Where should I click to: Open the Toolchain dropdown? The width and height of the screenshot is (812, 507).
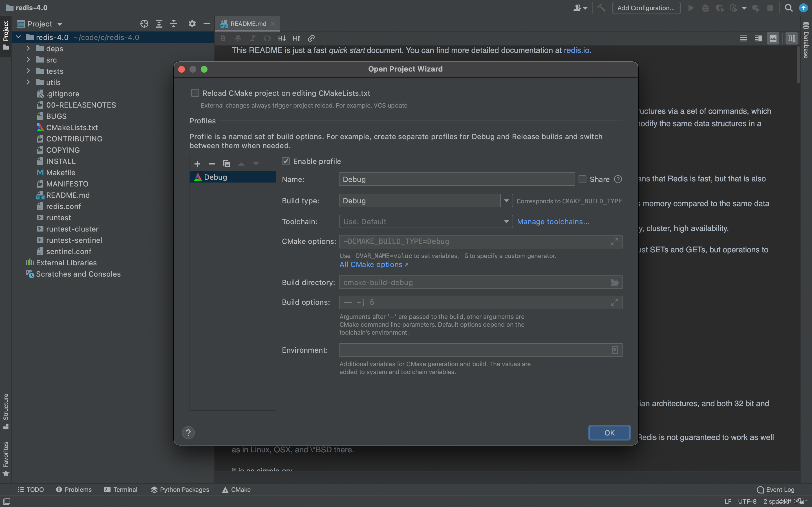tap(506, 222)
